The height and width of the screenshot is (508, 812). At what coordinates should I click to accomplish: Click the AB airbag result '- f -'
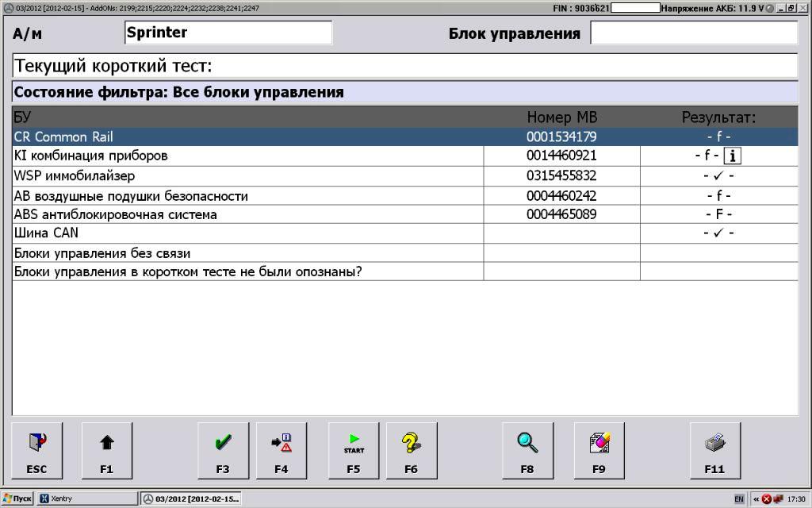pos(718,195)
